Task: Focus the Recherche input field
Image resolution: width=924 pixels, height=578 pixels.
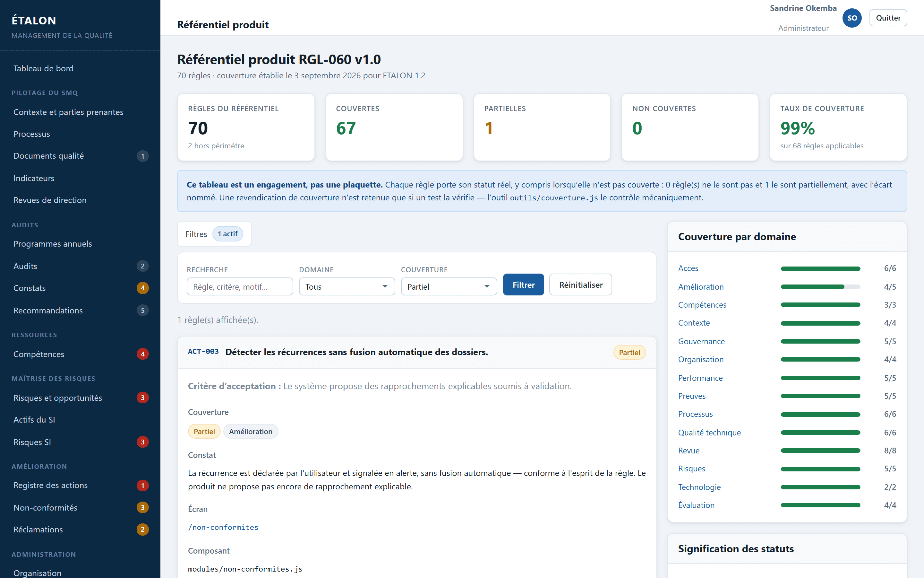Action: [240, 287]
